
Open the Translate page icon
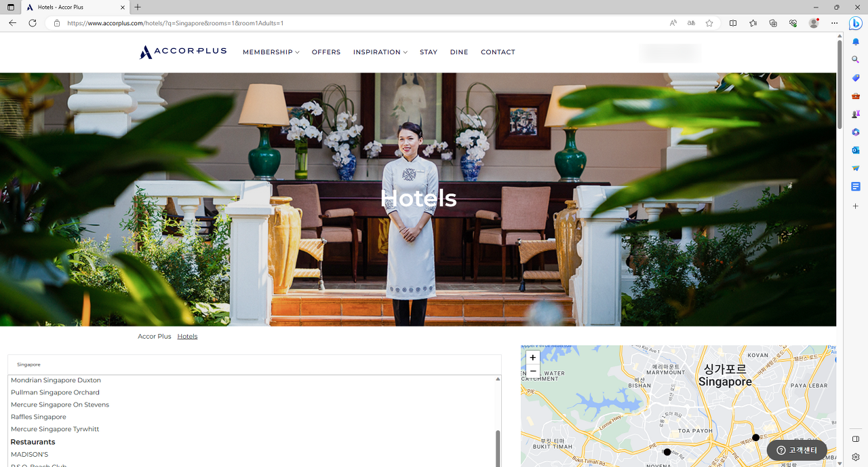[691, 23]
